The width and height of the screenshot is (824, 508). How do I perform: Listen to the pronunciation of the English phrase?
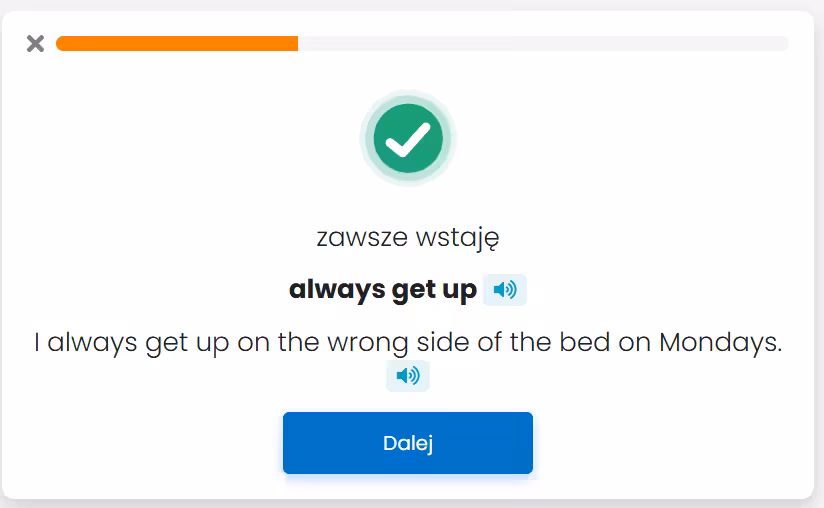tap(505, 290)
